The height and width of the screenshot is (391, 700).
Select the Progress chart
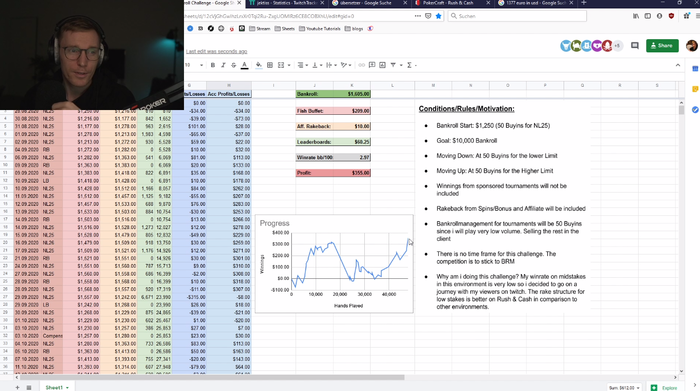point(334,264)
